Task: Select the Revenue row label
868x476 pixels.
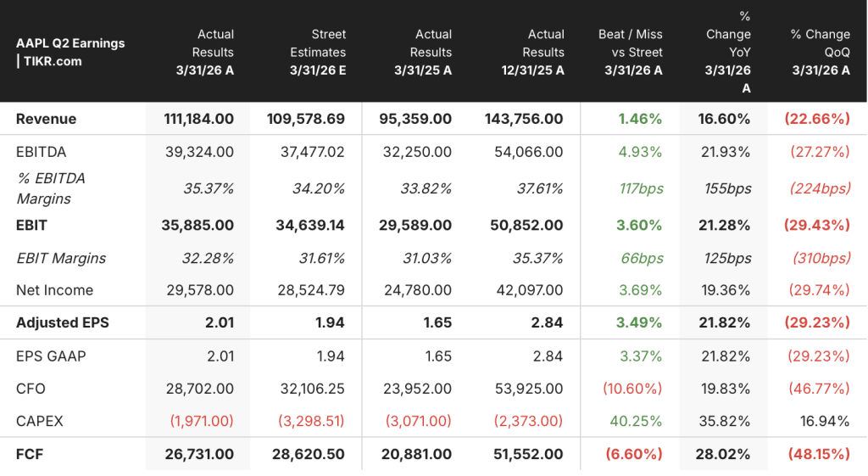Action: tap(46, 119)
